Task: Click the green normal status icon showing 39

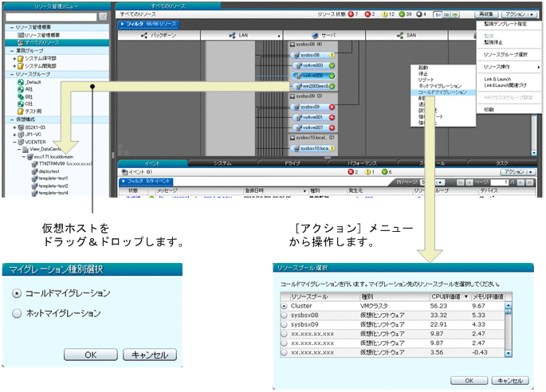Action: click(x=402, y=14)
